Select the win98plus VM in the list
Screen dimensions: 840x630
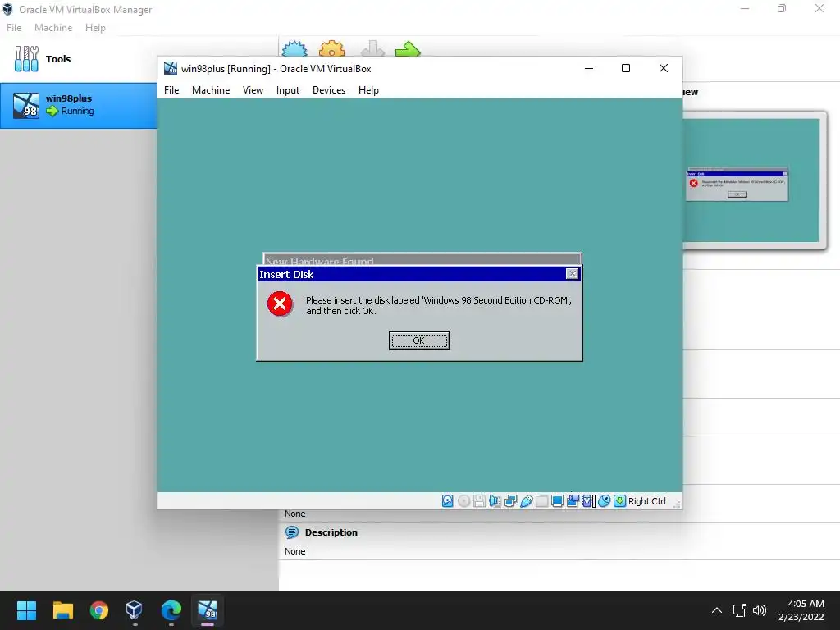click(80, 105)
